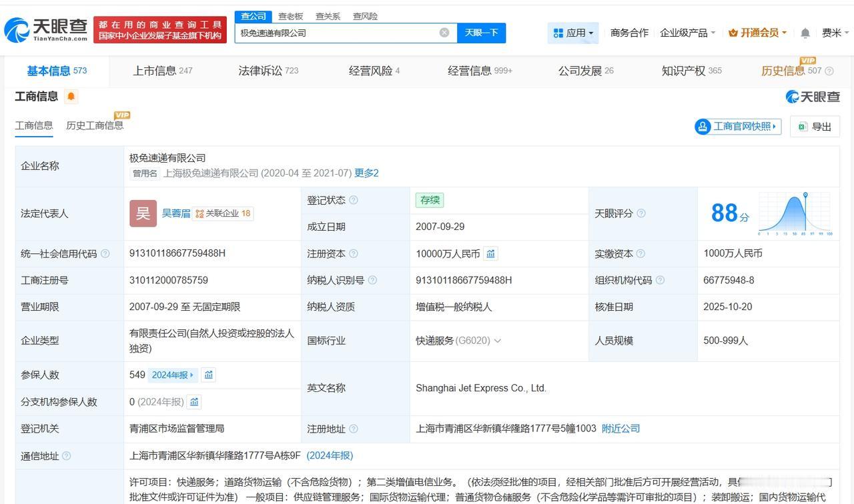854x504 pixels.
Task: Open 工商官网快照 snapshot button
Action: click(x=737, y=127)
